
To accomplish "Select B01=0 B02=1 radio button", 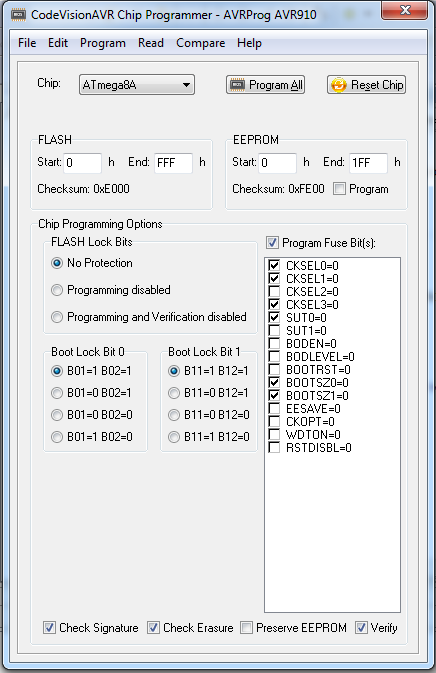I will pos(57,393).
